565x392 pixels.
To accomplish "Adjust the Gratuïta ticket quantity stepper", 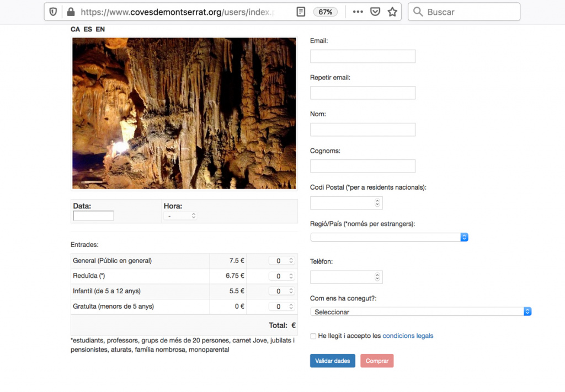I will point(282,307).
